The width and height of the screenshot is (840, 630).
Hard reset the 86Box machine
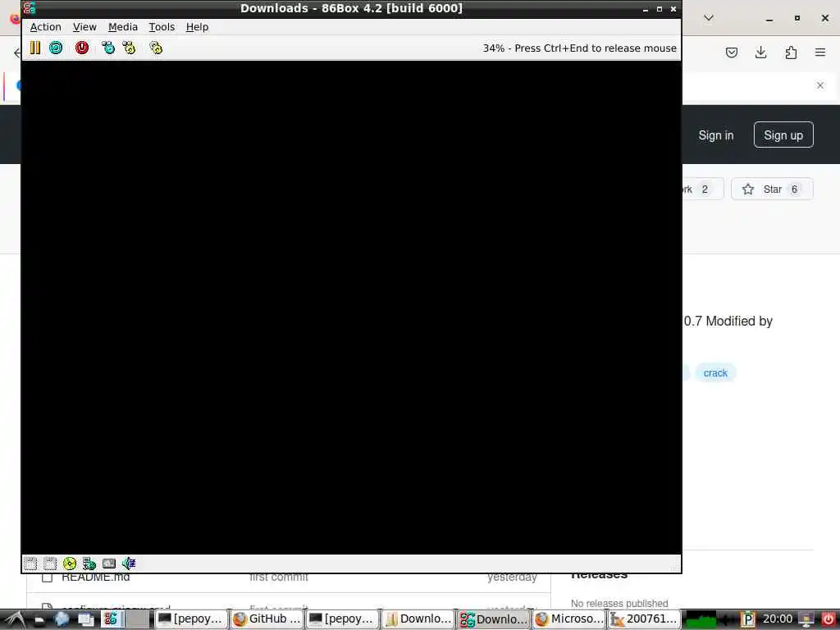point(56,48)
